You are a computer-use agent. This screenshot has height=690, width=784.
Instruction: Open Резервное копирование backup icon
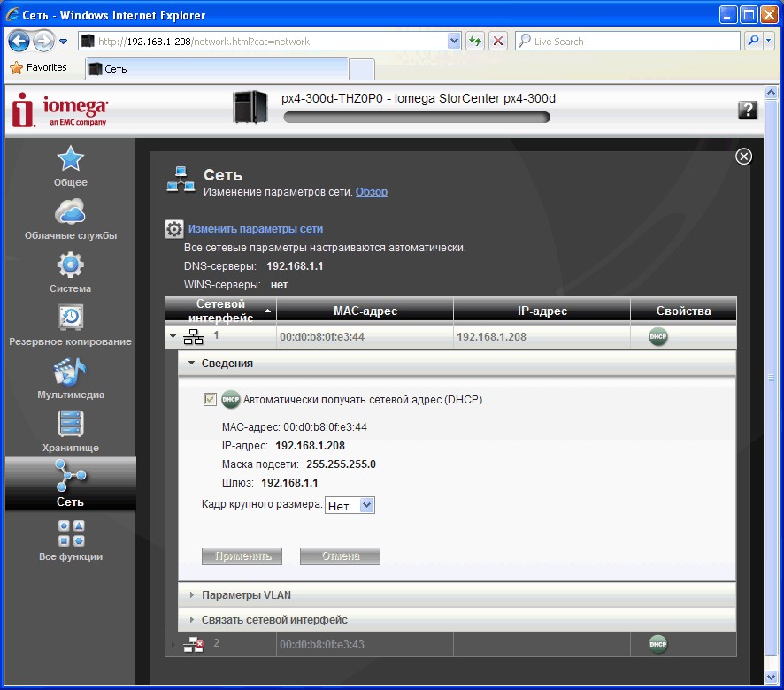(70, 318)
